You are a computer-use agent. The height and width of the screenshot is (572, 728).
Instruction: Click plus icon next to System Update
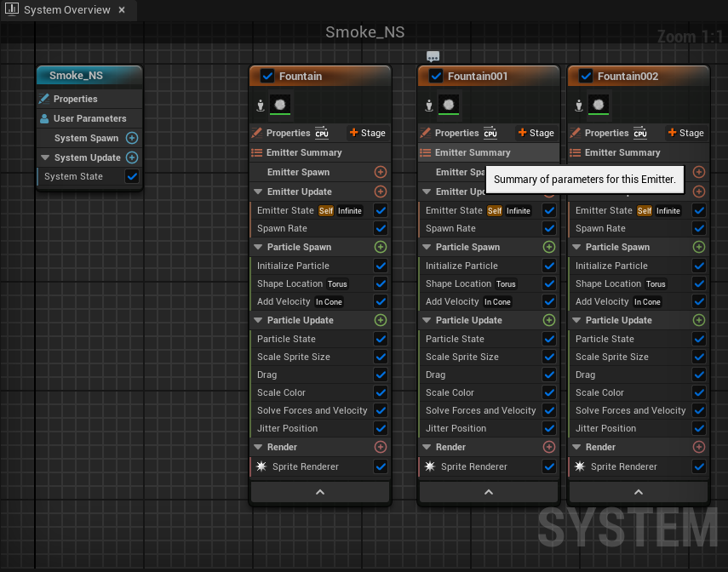coord(132,157)
